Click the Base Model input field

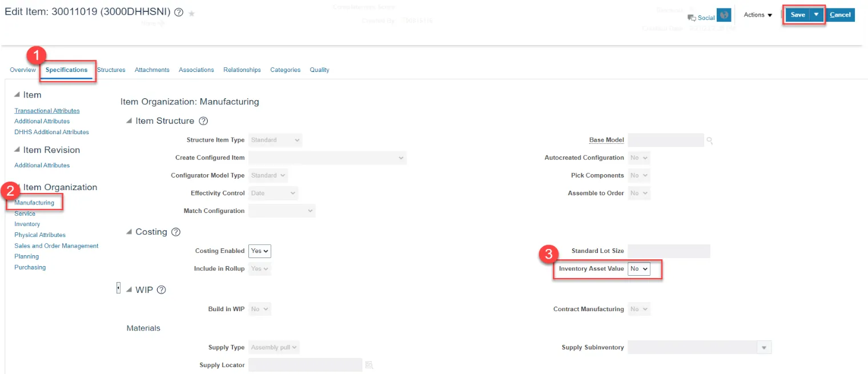pyautogui.click(x=666, y=140)
